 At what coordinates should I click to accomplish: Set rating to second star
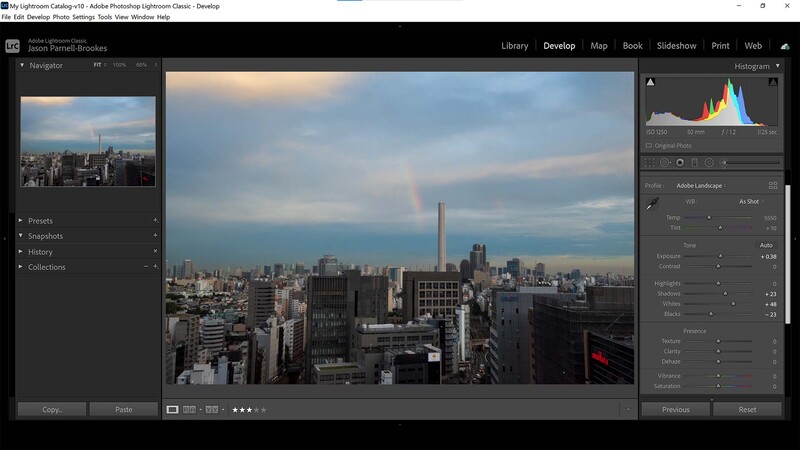(242, 410)
